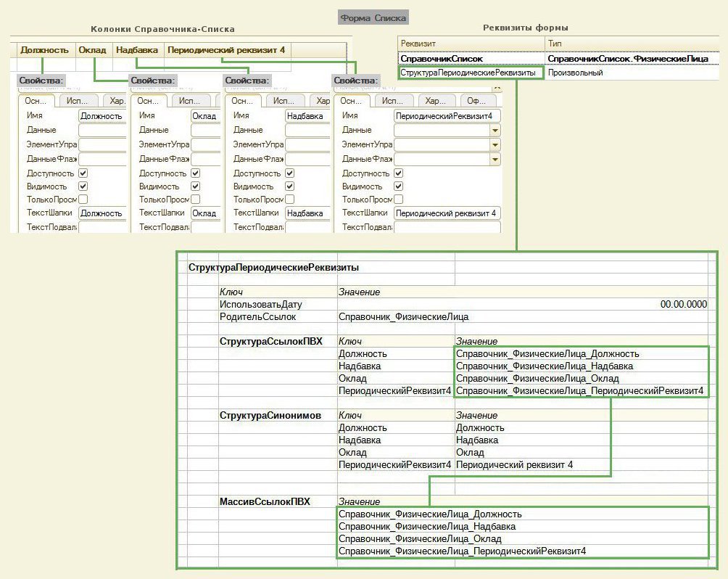Select СправочникСписок row in Реквизиты формы
The width and height of the screenshot is (728, 579).
pos(442,58)
